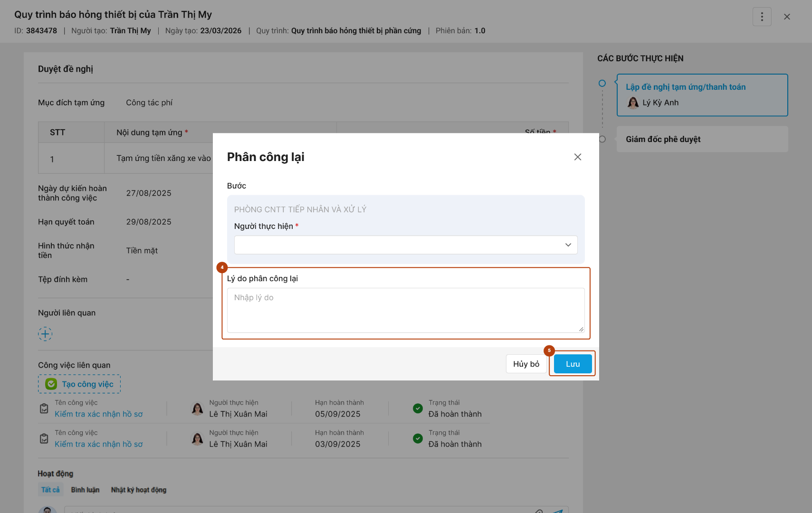Click Lý Kỳ Anh's avatar in steps
The width and height of the screenshot is (812, 513).
point(633,103)
